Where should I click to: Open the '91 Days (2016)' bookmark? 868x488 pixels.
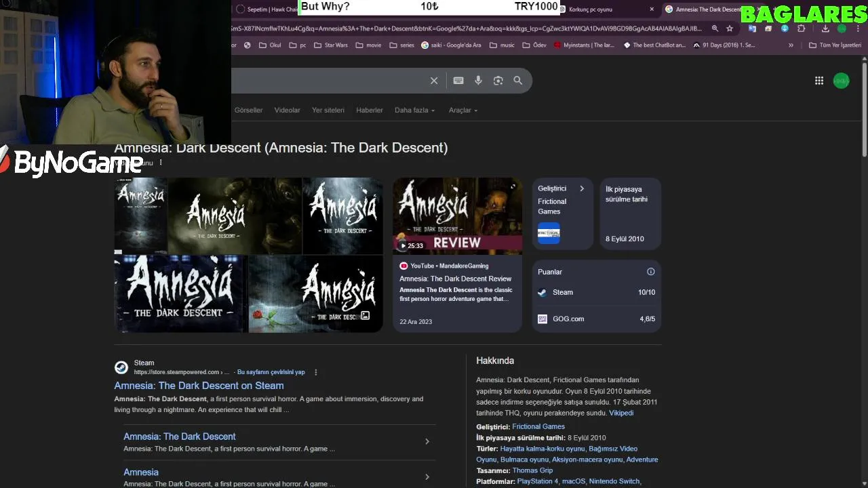724,45
